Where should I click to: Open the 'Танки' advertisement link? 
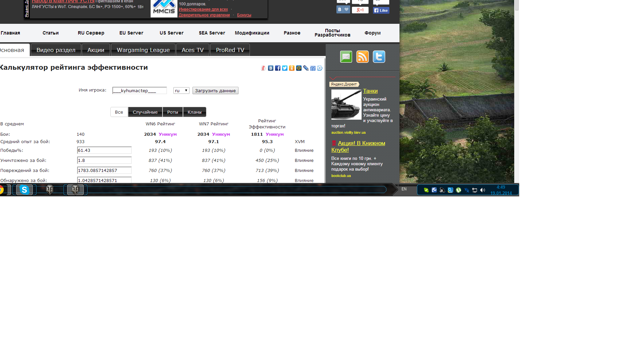(x=370, y=91)
